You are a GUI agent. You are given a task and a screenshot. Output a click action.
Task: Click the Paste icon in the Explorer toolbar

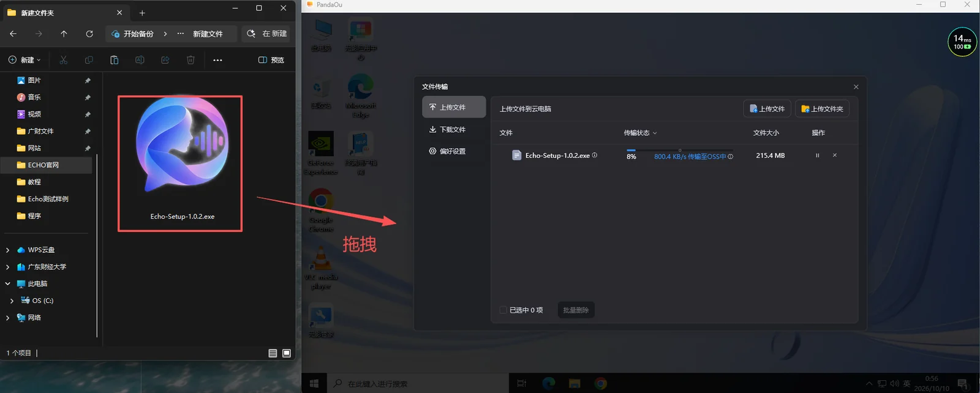(114, 60)
